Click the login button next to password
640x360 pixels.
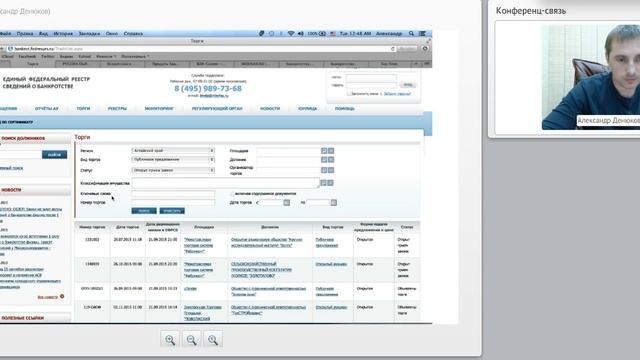pyautogui.click(x=408, y=85)
